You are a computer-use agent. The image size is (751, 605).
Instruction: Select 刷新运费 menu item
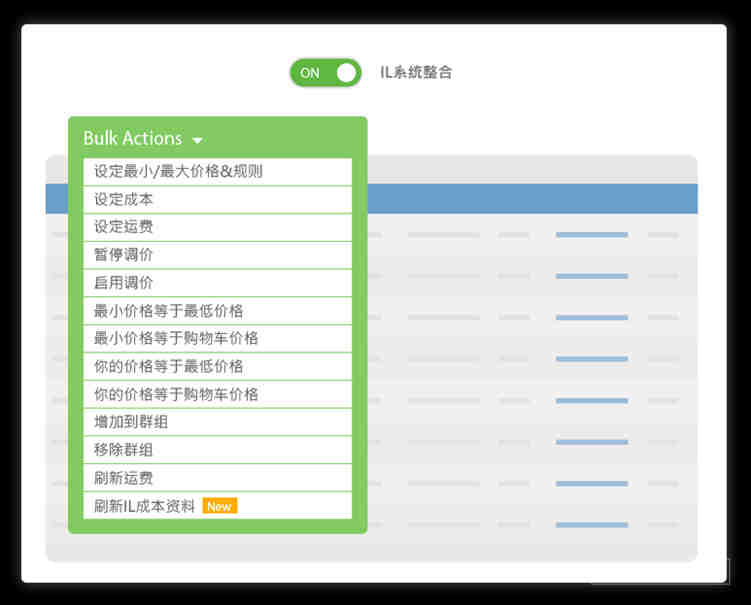(217, 478)
